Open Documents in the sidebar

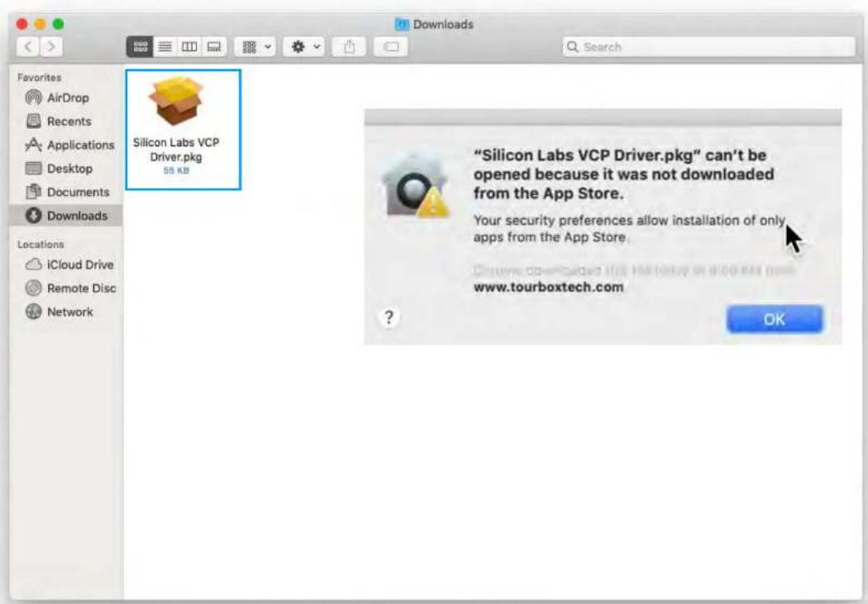(x=65, y=192)
